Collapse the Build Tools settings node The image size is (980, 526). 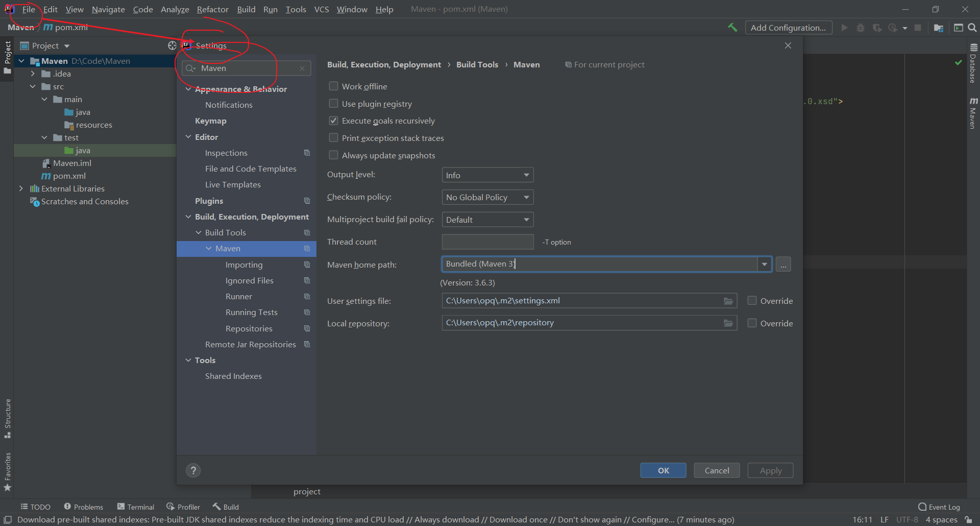click(199, 232)
